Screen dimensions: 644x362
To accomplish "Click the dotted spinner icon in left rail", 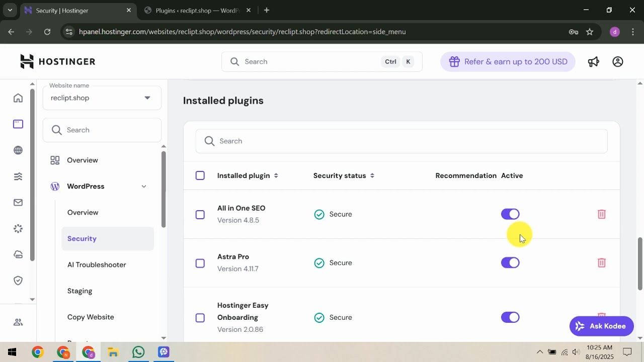I will [18, 228].
